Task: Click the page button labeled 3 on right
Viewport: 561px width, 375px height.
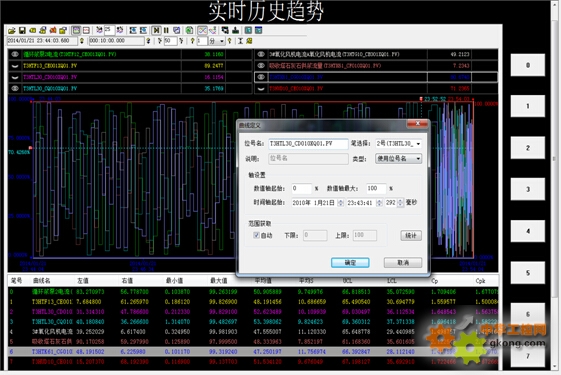Action: 528,189
